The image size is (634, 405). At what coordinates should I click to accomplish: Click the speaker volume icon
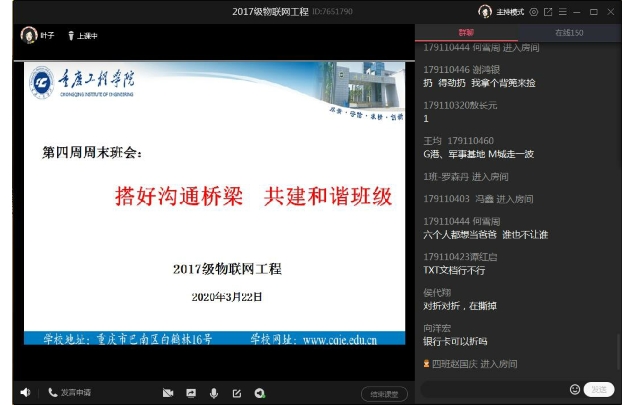coord(25,393)
